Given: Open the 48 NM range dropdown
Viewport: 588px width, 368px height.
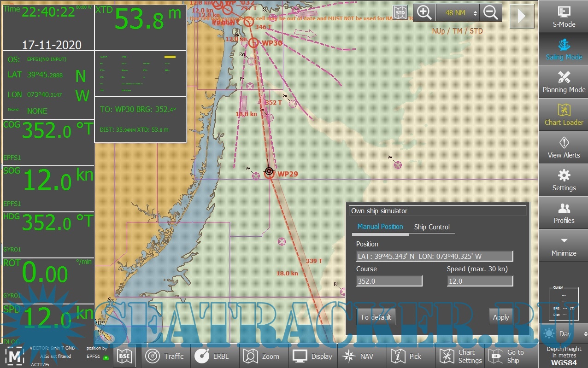Looking at the screenshot, I should coord(457,13).
